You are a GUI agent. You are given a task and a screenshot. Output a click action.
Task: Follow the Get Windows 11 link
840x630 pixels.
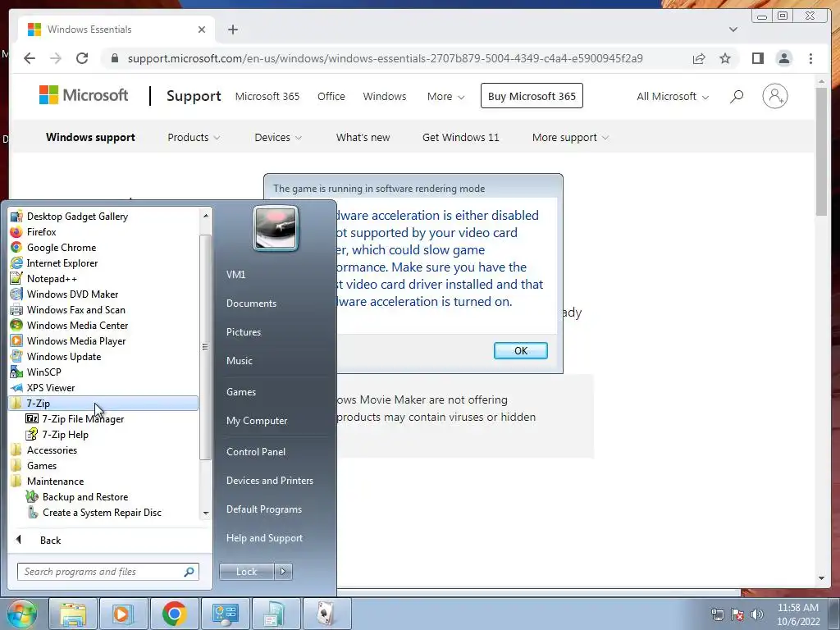coord(460,138)
